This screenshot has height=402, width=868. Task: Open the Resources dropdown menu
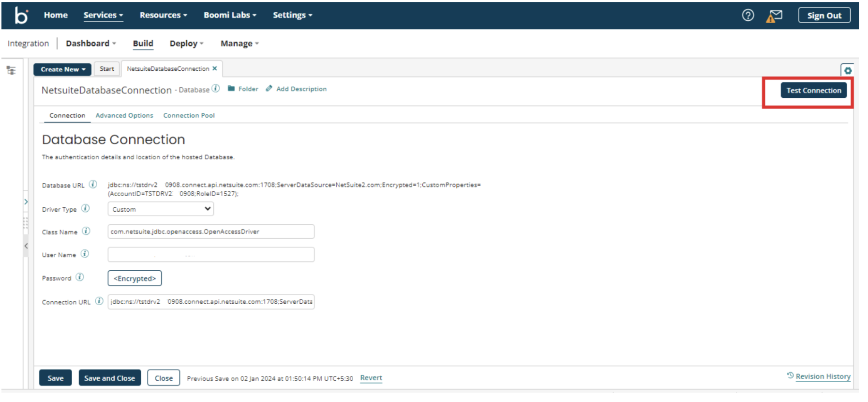coord(164,15)
